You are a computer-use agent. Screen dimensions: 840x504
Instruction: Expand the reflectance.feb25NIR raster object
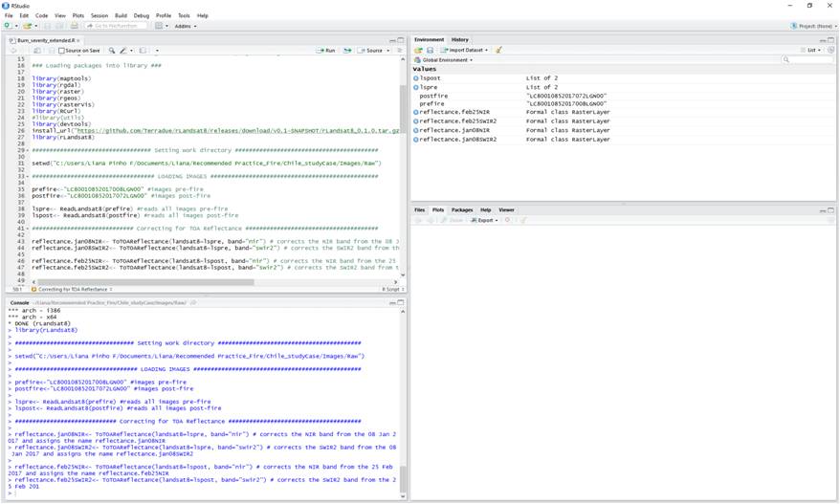(x=416, y=113)
